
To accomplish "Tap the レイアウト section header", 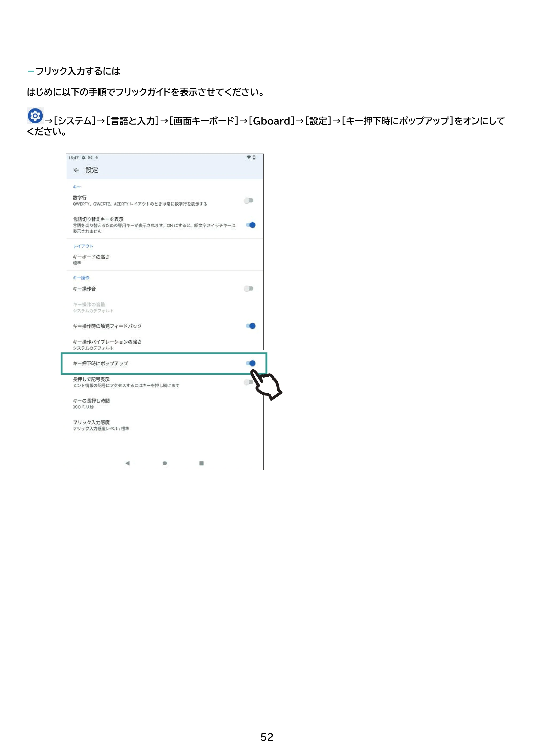I will coord(83,246).
